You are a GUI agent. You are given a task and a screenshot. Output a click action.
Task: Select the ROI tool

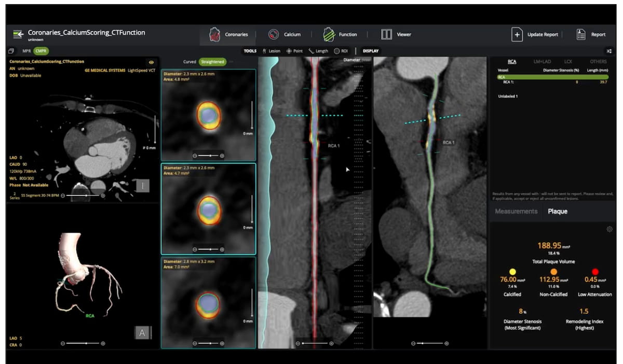coord(341,51)
